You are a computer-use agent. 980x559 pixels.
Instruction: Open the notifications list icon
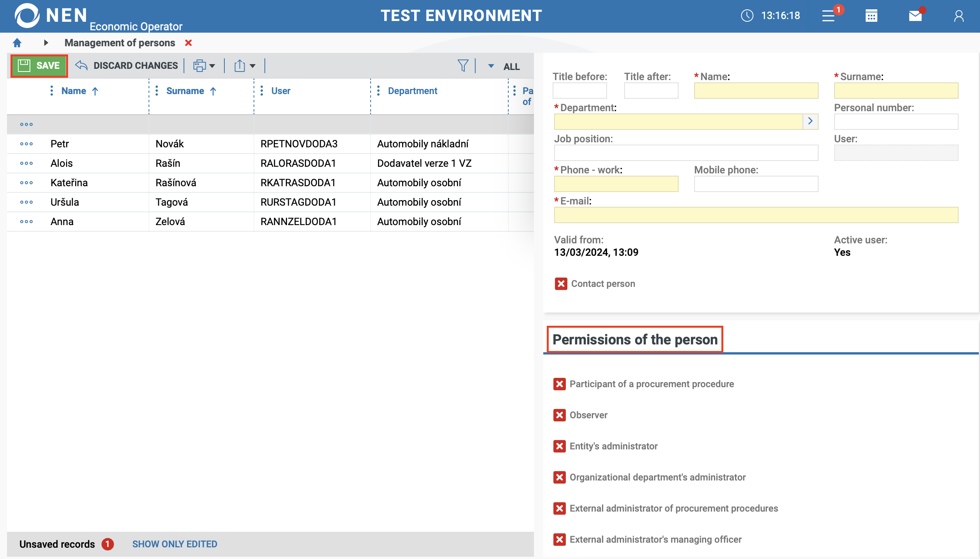tap(828, 16)
